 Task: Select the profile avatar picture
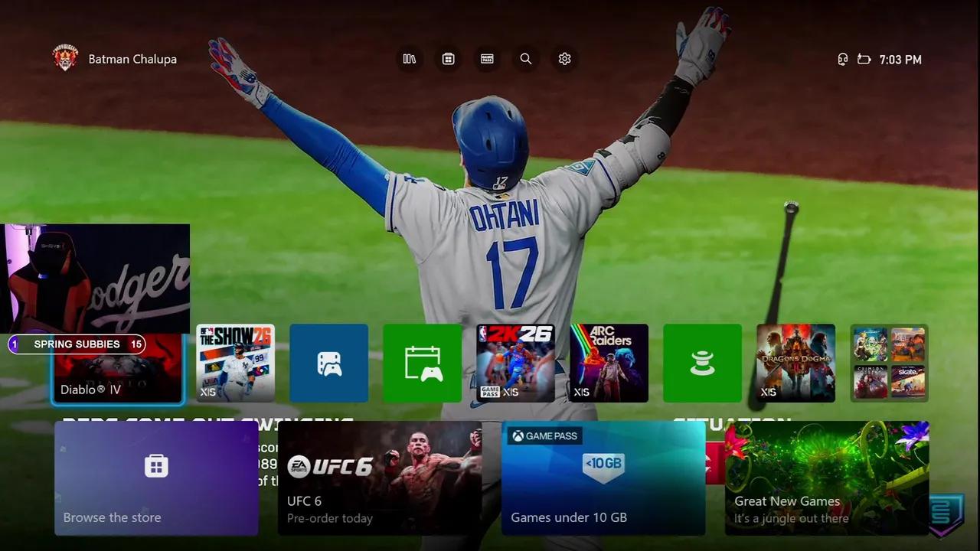point(65,58)
